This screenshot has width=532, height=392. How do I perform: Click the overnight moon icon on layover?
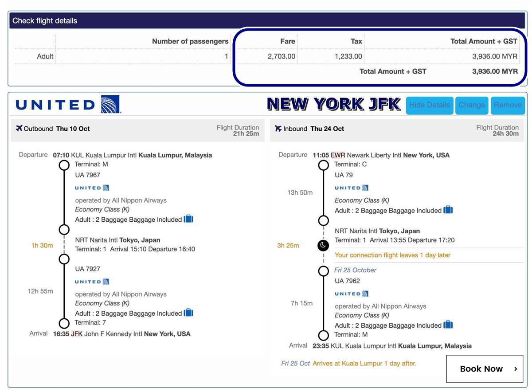click(x=324, y=245)
